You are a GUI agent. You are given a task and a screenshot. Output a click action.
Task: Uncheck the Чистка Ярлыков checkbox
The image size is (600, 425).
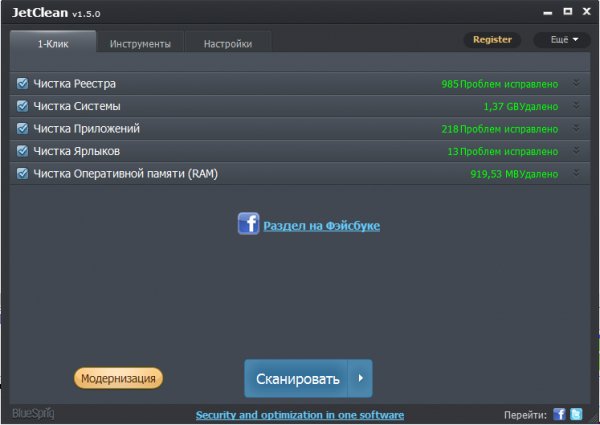click(x=23, y=151)
